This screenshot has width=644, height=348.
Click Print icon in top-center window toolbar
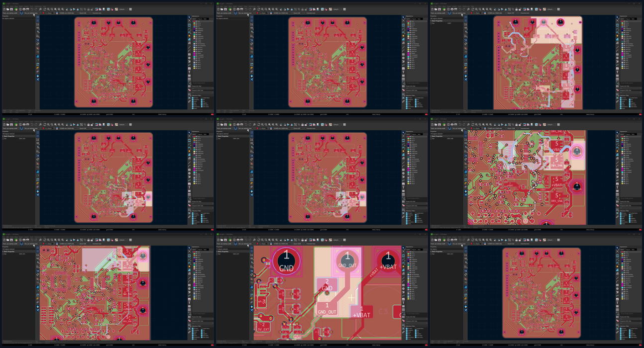coord(238,9)
